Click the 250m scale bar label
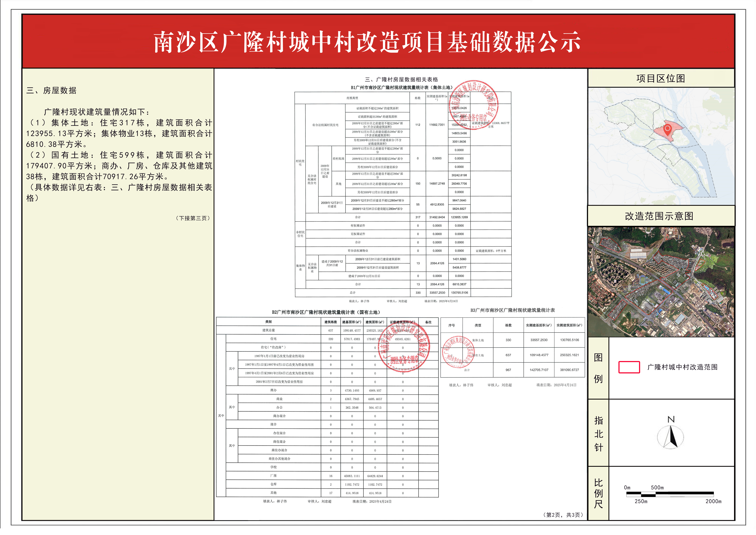The height and width of the screenshot is (535, 756). tap(641, 501)
